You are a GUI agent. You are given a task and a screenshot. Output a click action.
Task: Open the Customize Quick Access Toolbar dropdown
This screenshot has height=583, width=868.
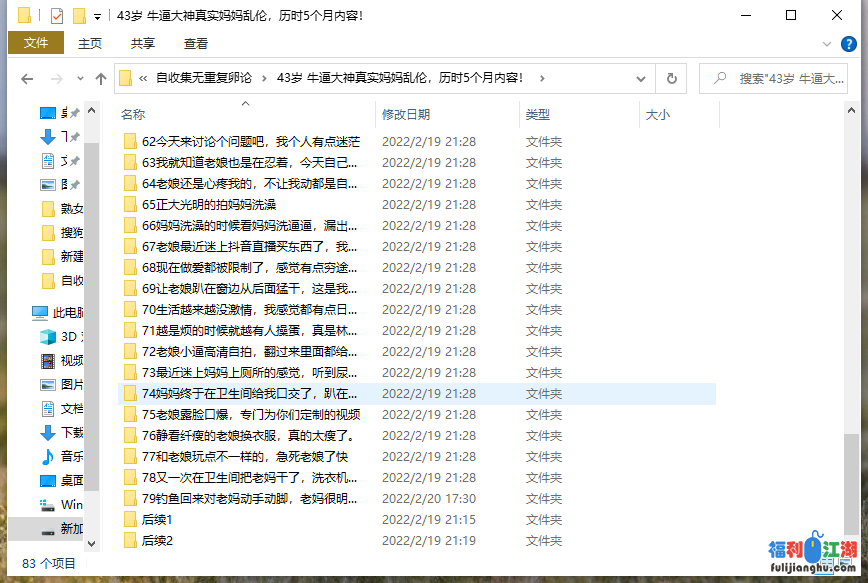pos(97,16)
